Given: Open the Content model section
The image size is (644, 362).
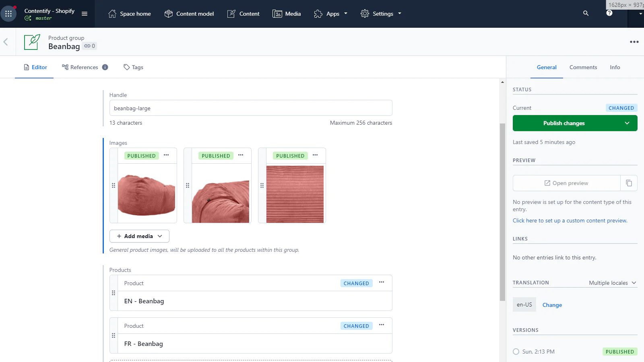Looking at the screenshot, I should 189,14.
